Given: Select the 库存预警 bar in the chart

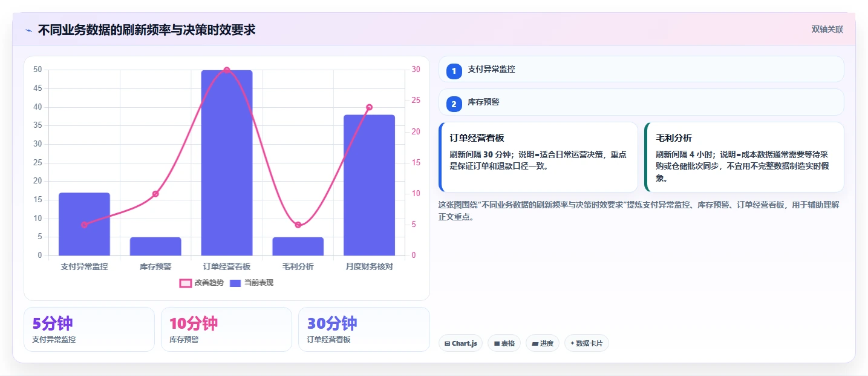Looking at the screenshot, I should [x=155, y=246].
